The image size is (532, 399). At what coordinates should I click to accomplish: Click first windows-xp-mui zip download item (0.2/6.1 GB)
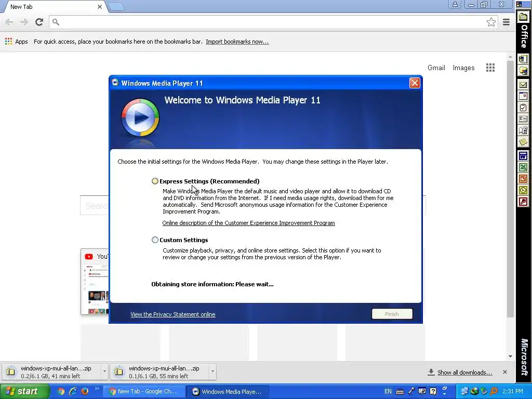tap(51, 372)
